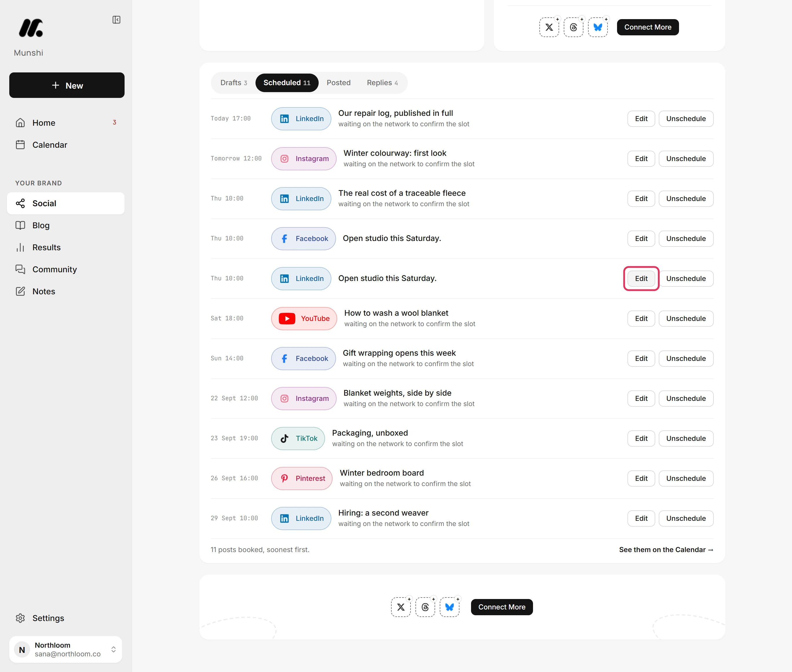Click 'Today 17:00' schedule time
Image resolution: width=792 pixels, height=672 pixels.
(x=231, y=118)
